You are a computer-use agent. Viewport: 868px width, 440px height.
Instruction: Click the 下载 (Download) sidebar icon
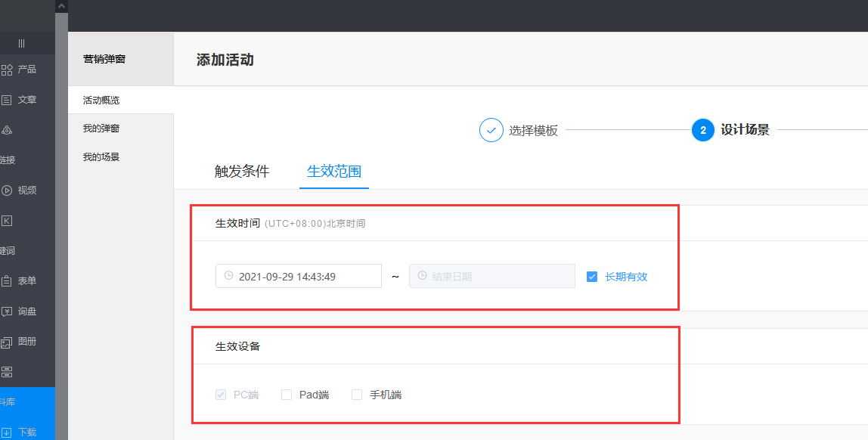(x=7, y=432)
